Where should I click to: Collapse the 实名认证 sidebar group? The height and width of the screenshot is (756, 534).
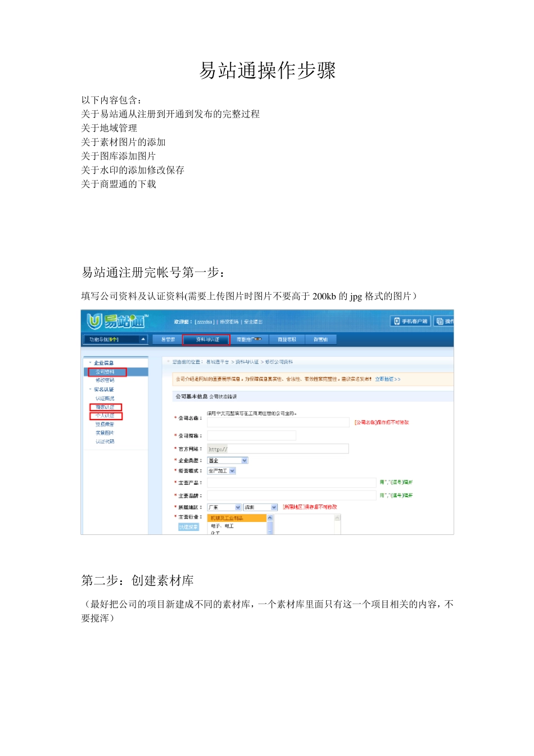[103, 389]
